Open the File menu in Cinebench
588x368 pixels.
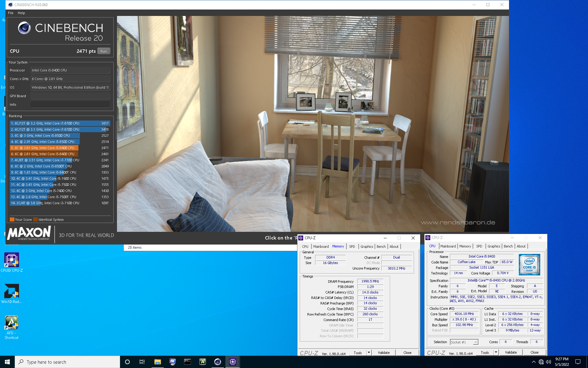click(x=11, y=13)
